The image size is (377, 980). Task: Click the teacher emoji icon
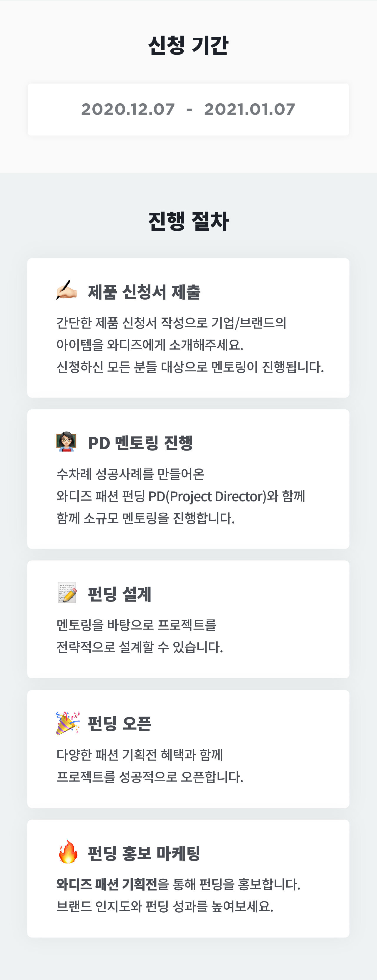[x=66, y=442]
